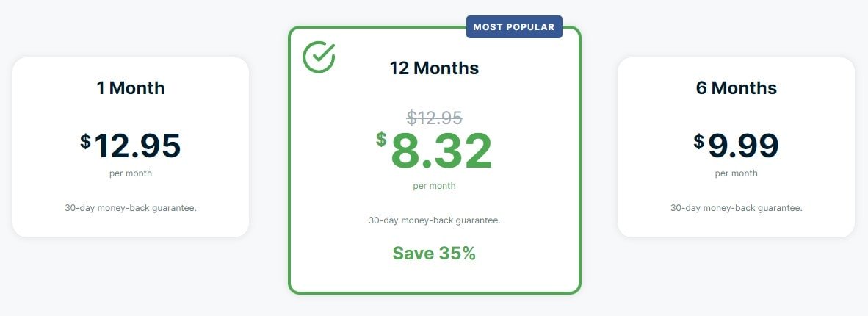Image resolution: width=868 pixels, height=316 pixels.
Task: Click green "per month" label under 8.32
Action: [x=434, y=186]
